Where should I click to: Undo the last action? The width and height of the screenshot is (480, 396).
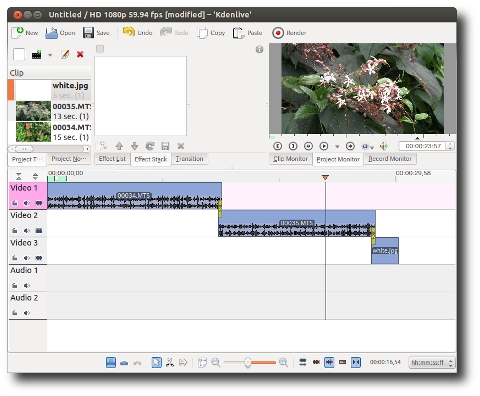click(137, 32)
